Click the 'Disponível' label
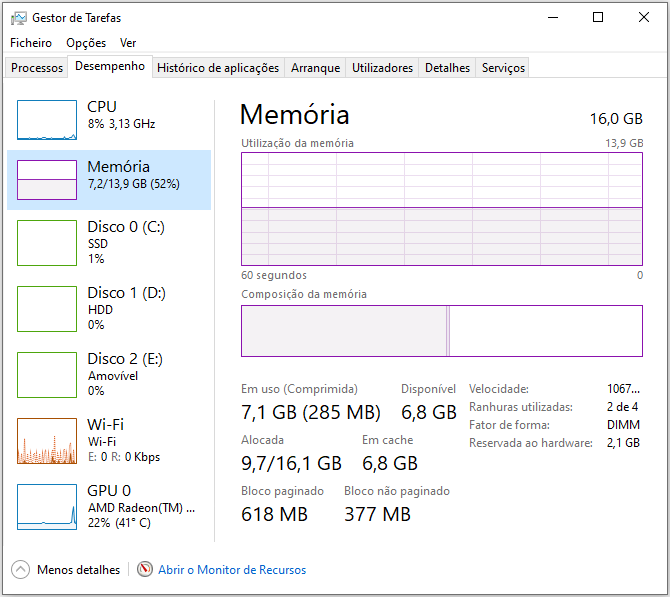The image size is (670, 597). (428, 389)
